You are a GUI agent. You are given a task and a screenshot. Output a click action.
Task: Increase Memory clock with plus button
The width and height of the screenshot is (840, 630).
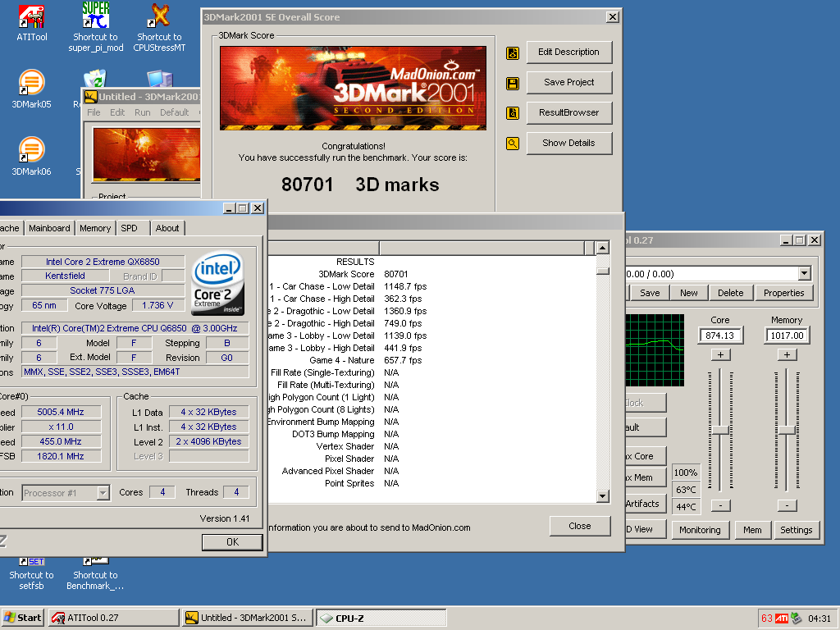click(787, 354)
